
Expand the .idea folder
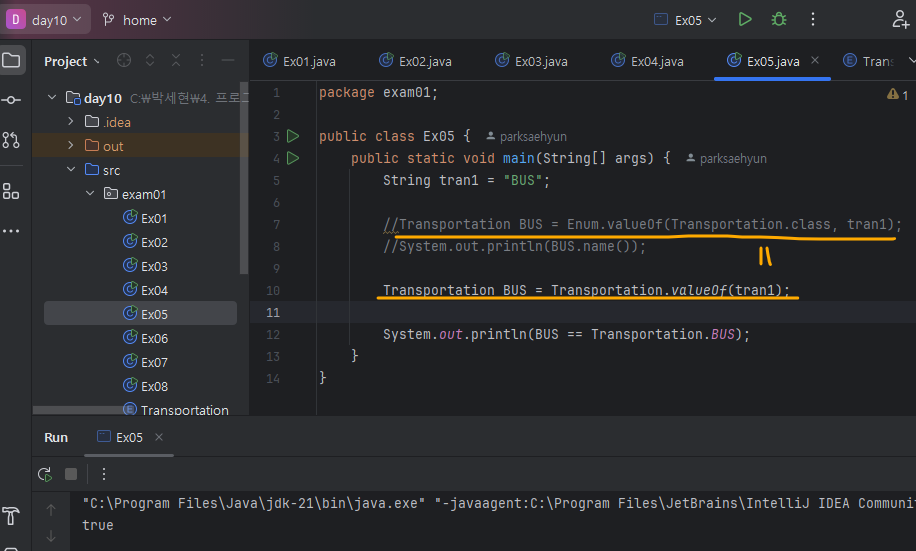click(71, 122)
